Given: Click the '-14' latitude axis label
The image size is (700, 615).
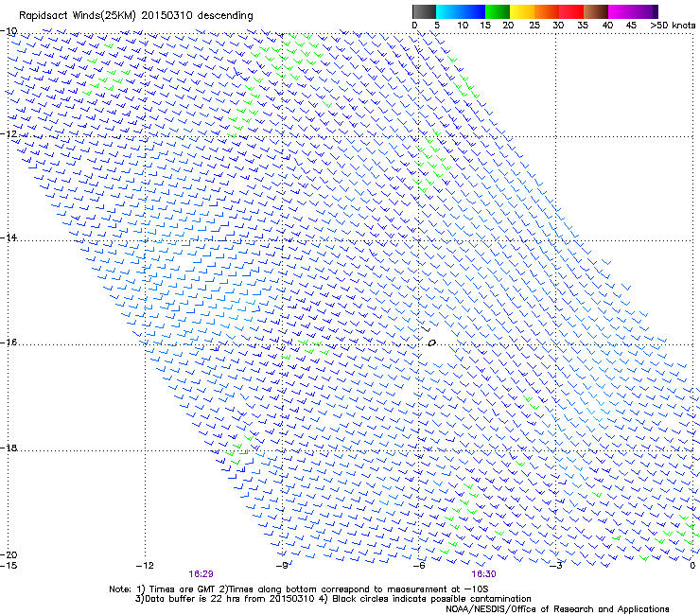Looking at the screenshot, I should tap(9, 237).
